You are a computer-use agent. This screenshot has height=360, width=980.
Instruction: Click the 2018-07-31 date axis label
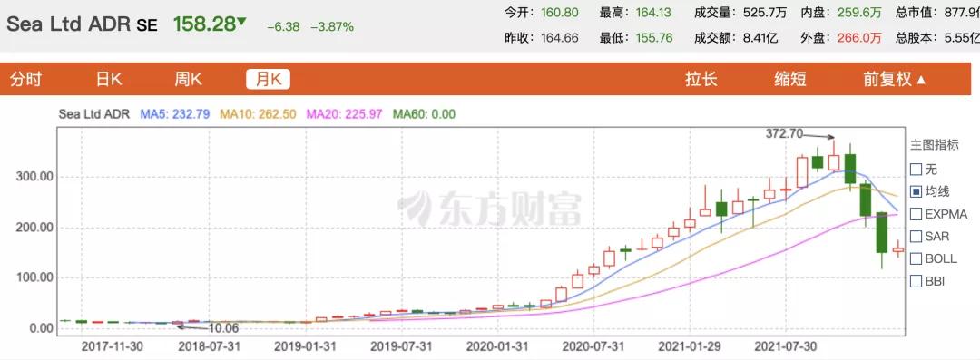209,346
